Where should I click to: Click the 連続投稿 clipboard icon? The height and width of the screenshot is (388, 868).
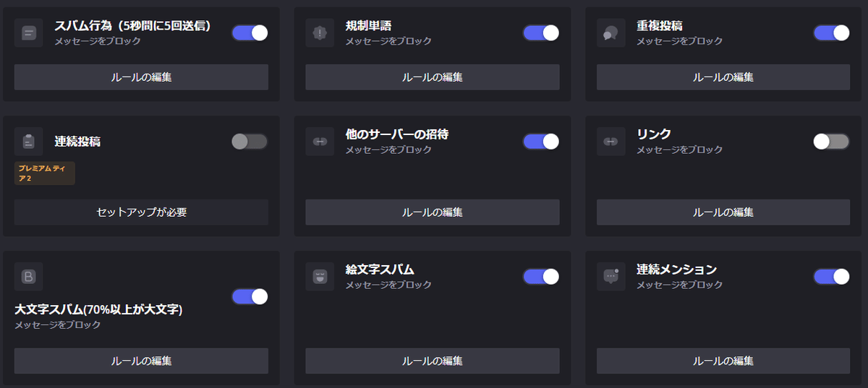point(29,141)
